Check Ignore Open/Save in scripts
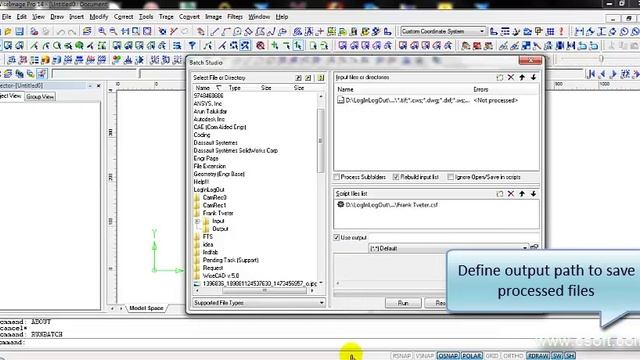640x360 pixels. (451, 177)
